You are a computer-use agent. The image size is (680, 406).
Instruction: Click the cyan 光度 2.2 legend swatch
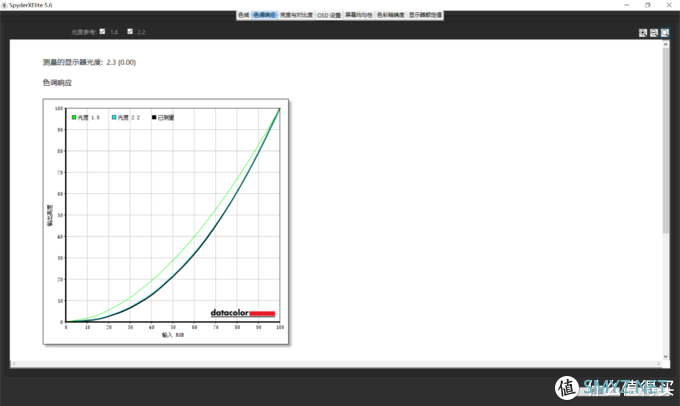114,118
